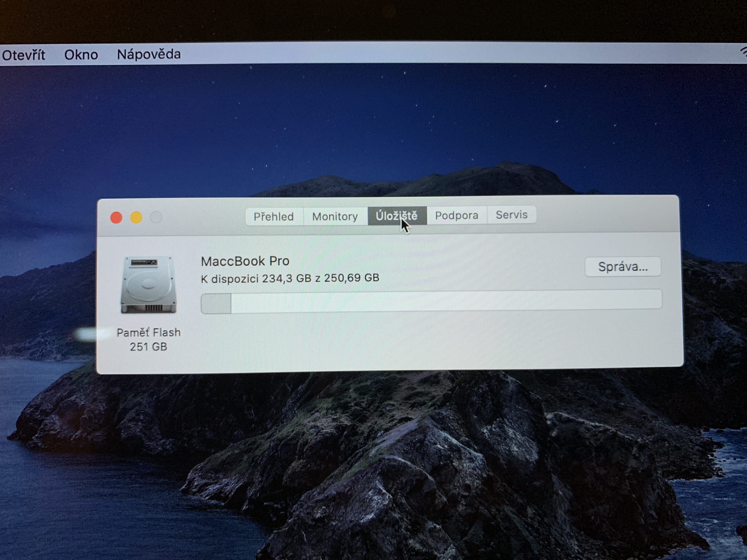The width and height of the screenshot is (747, 560).
Task: Open the Okno menu
Action: pyautogui.click(x=81, y=55)
